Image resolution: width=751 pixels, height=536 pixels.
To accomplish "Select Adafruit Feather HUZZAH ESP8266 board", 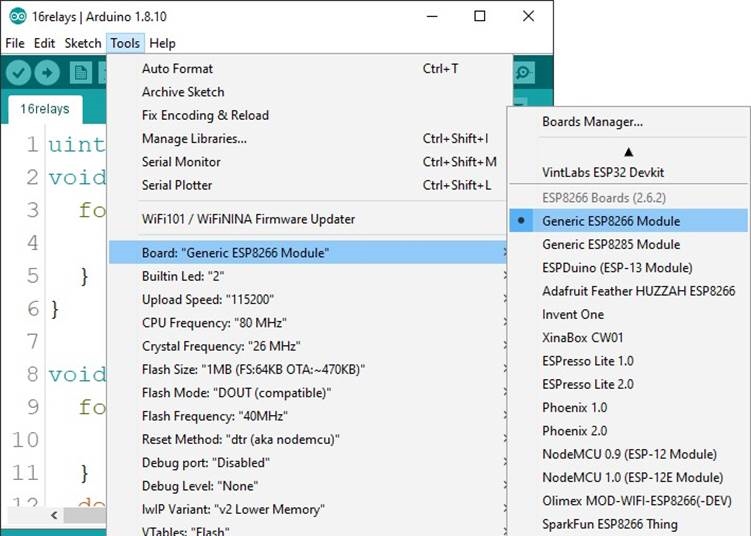I will coord(628,291).
